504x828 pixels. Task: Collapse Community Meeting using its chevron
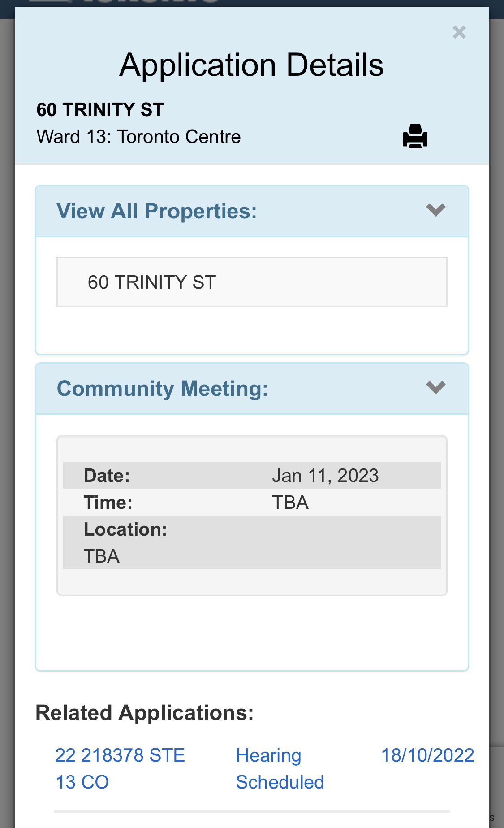click(x=435, y=387)
